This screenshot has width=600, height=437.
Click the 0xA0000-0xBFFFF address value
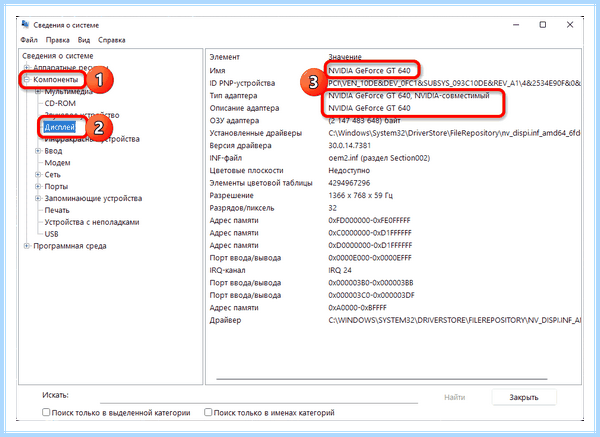(x=357, y=308)
